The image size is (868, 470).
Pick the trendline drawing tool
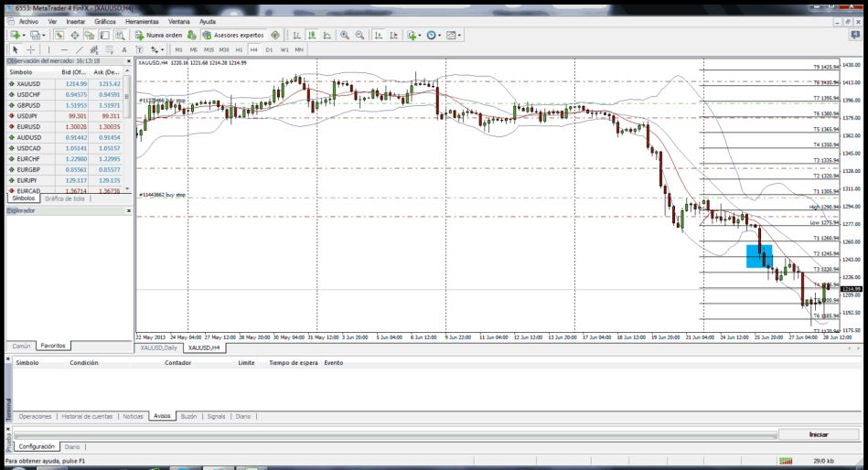click(x=80, y=49)
